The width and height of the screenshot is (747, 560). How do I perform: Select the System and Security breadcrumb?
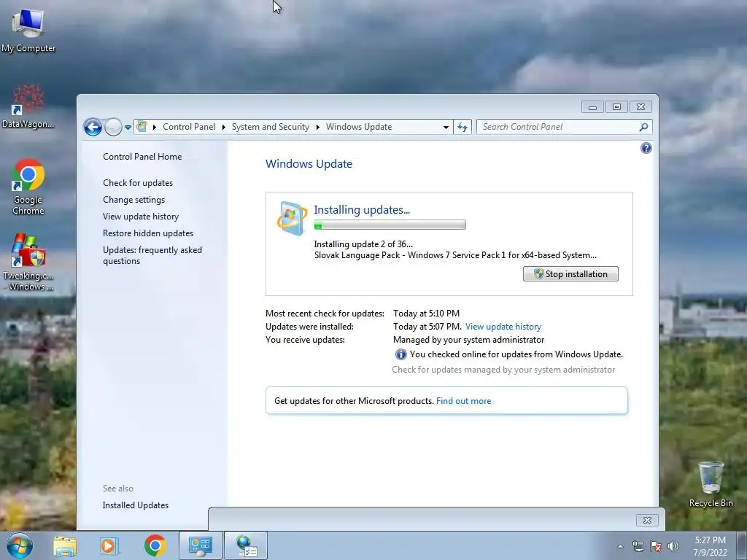point(270,127)
